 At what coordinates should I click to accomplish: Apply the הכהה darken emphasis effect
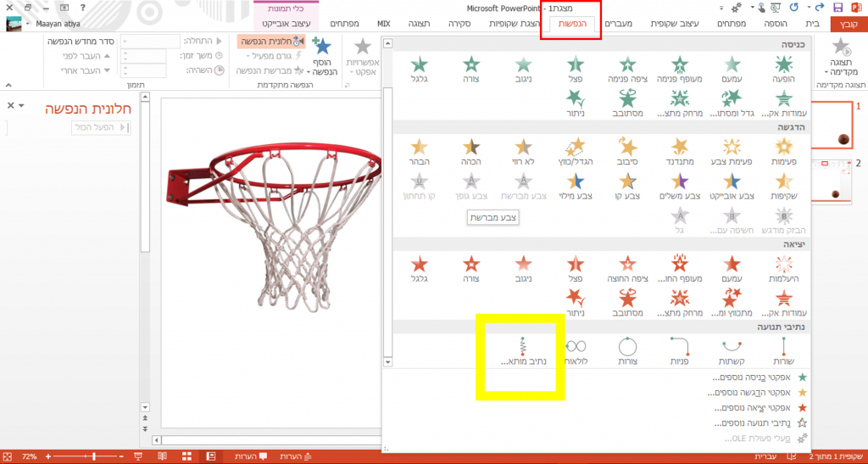click(471, 152)
